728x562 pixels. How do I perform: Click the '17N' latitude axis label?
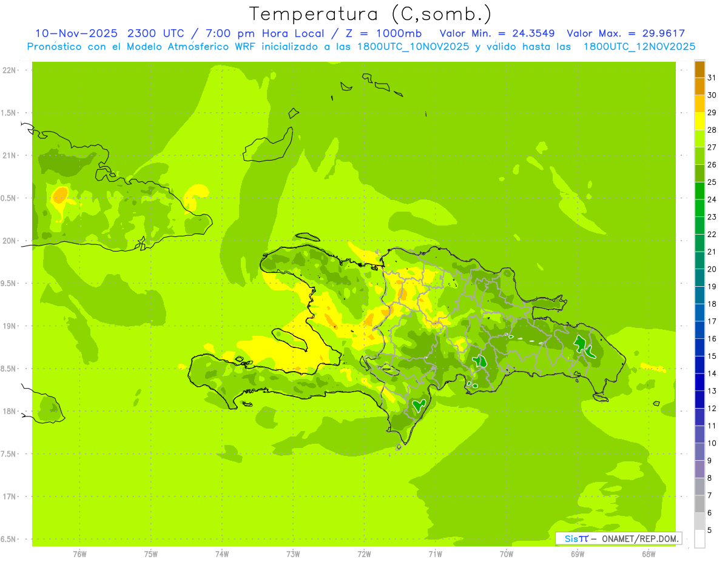point(10,497)
